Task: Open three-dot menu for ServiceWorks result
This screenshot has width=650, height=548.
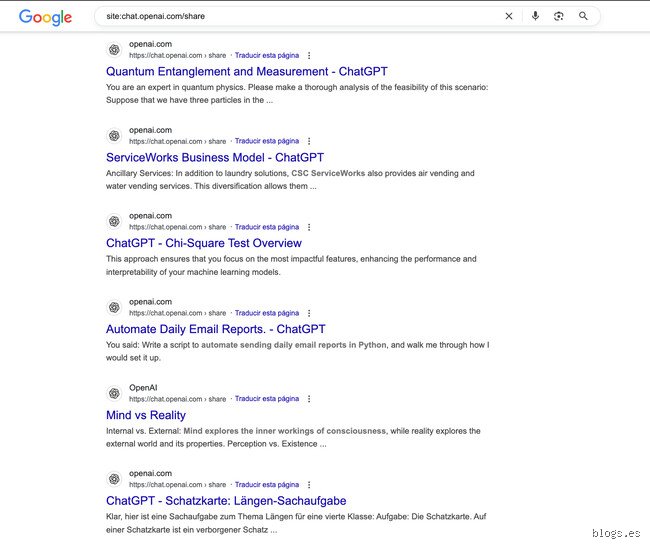Action: pyautogui.click(x=309, y=141)
